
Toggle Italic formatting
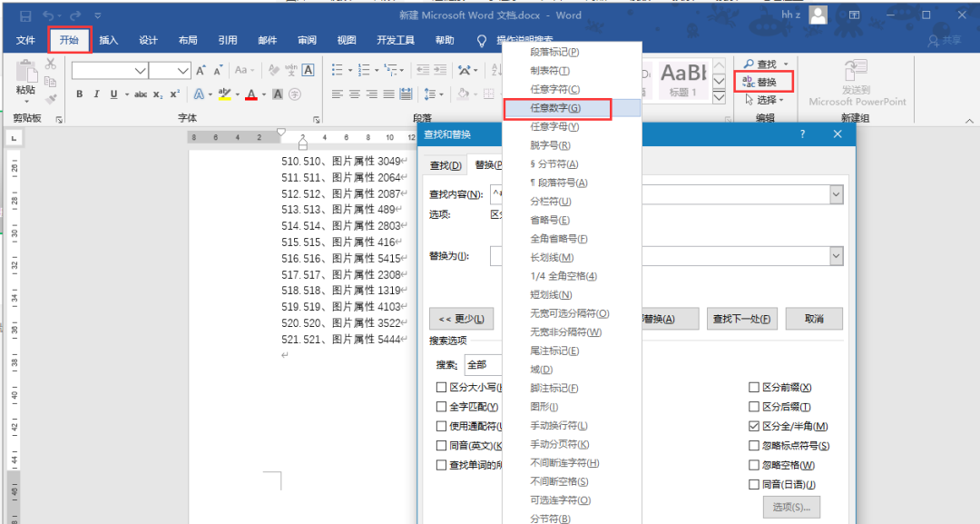coord(96,94)
